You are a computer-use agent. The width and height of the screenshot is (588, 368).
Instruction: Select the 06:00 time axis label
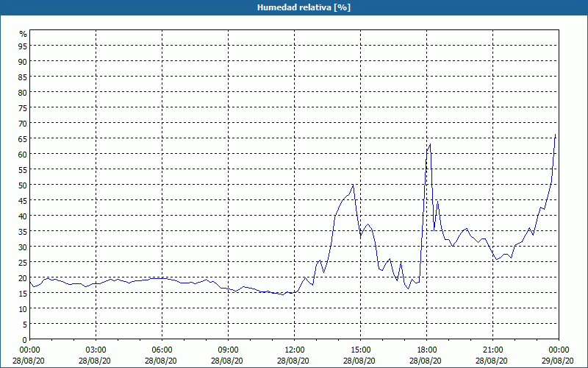coord(162,350)
